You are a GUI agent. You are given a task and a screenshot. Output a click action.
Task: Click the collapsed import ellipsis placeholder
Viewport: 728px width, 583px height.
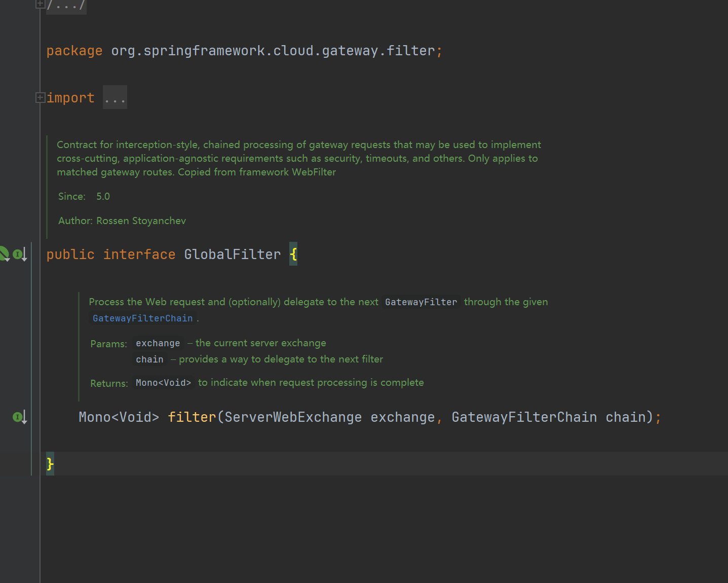115,97
